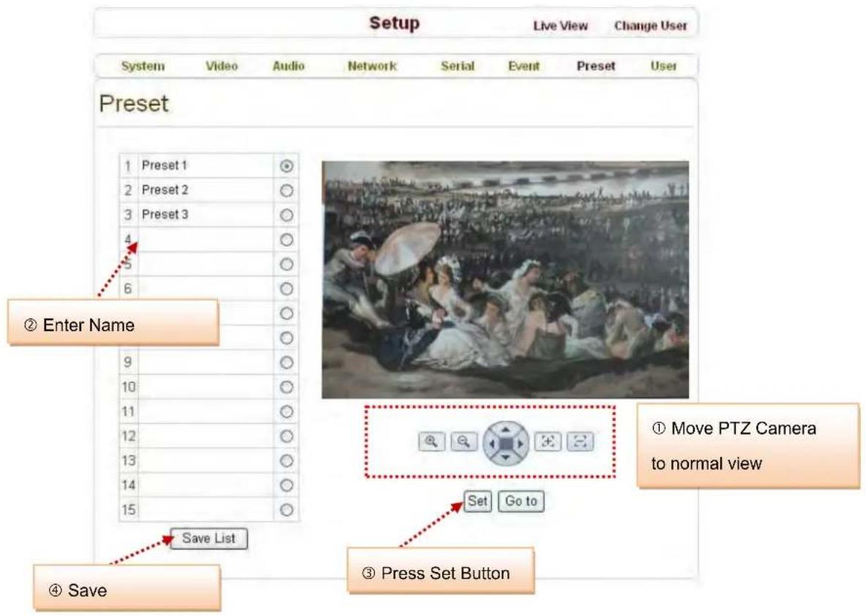Viewport: 868px width, 616px height.
Task: Click the empty name field in row 10
Action: coord(205,387)
